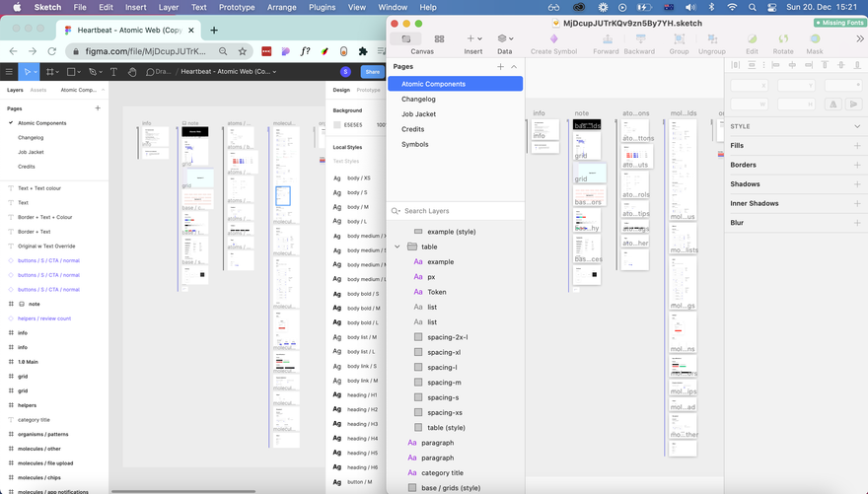Switch Sketch to Canvas view
The width and height of the screenshot is (868, 494).
point(405,38)
